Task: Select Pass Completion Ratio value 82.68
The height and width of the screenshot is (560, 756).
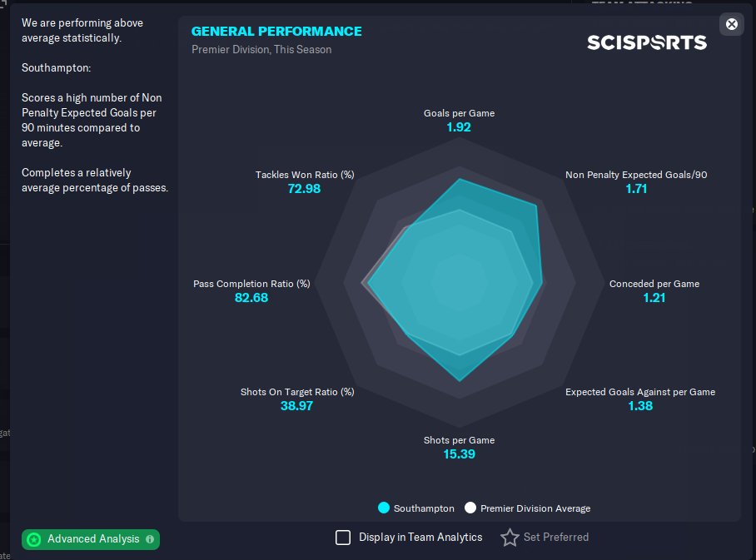Action: pos(251,298)
